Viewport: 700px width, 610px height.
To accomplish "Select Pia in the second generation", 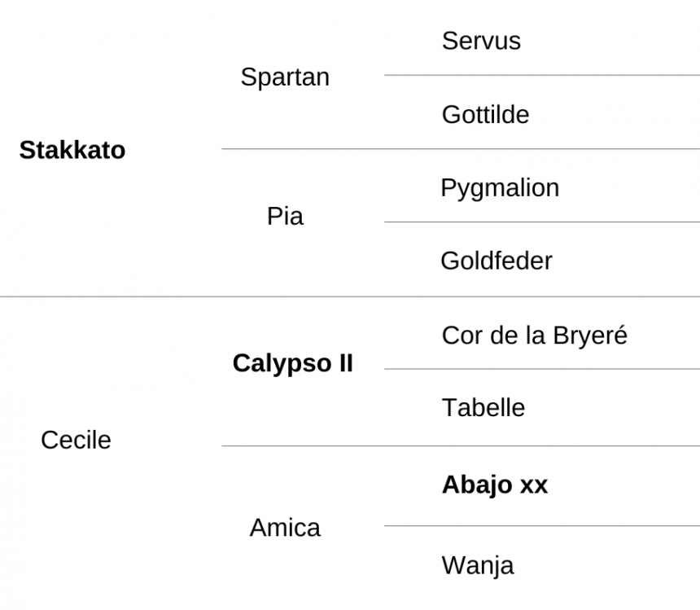I will coord(285,216).
